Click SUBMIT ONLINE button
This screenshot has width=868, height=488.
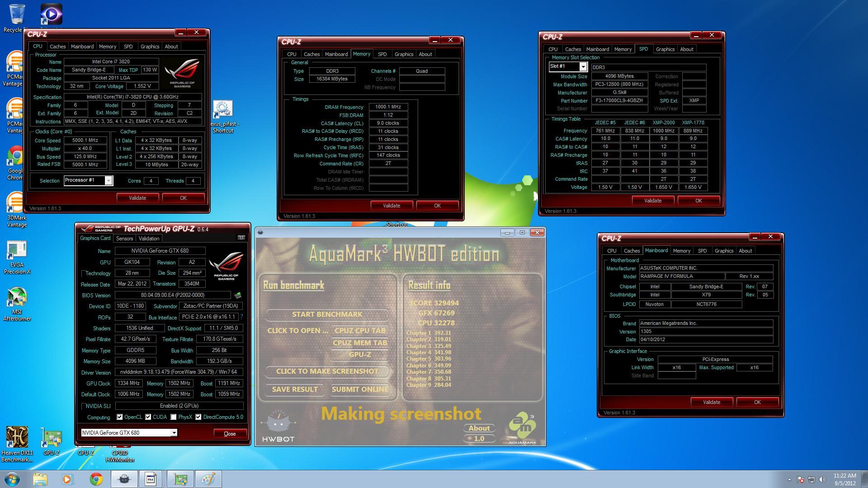(360, 389)
